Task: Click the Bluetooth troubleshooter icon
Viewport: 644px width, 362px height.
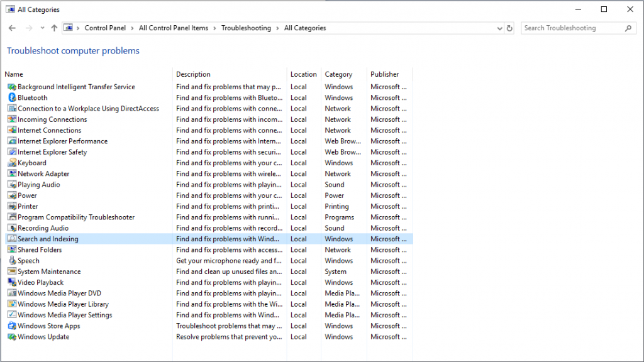Action: click(x=12, y=97)
